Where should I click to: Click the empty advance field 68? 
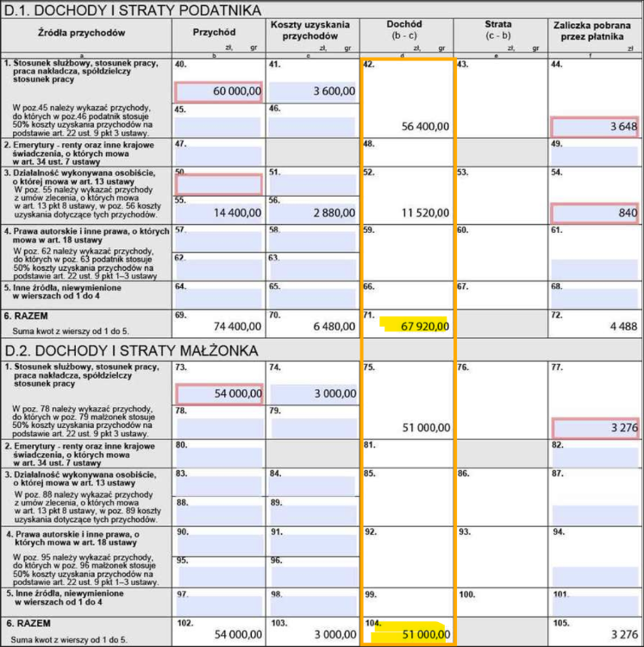pos(595,298)
